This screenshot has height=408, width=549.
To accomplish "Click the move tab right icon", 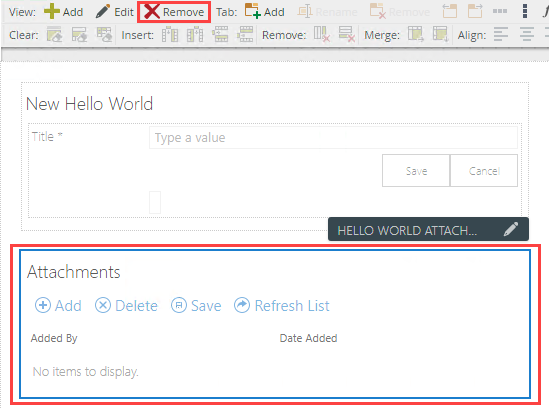I will pos(475,11).
